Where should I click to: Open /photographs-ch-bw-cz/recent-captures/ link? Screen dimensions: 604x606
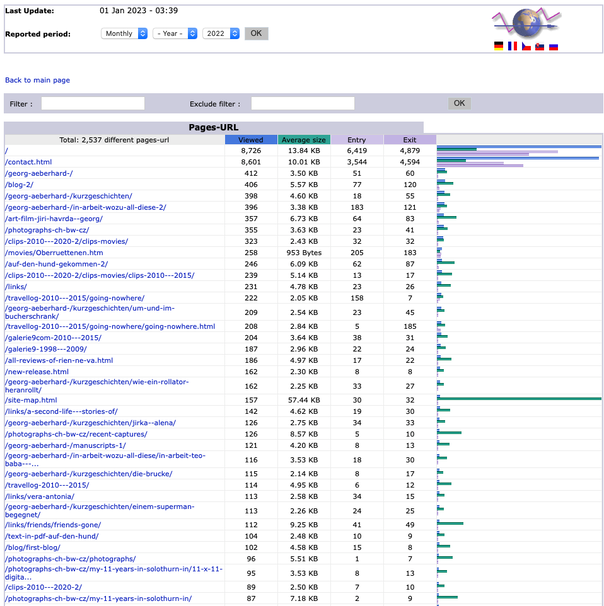pos(76,434)
